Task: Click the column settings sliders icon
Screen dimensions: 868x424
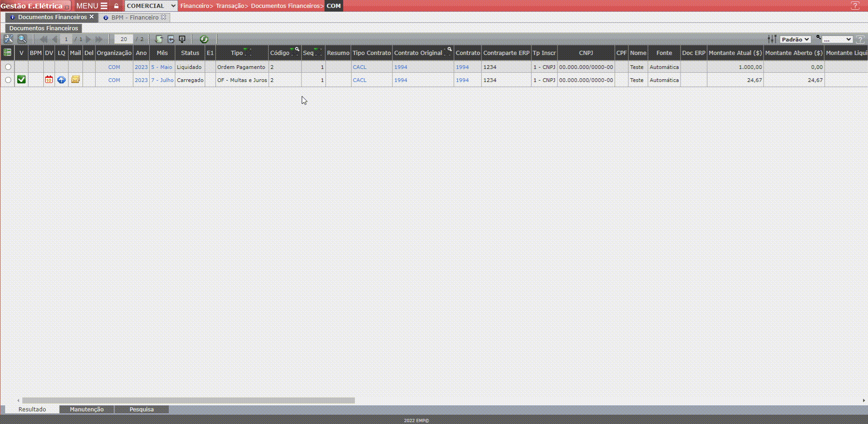Action: [x=772, y=39]
